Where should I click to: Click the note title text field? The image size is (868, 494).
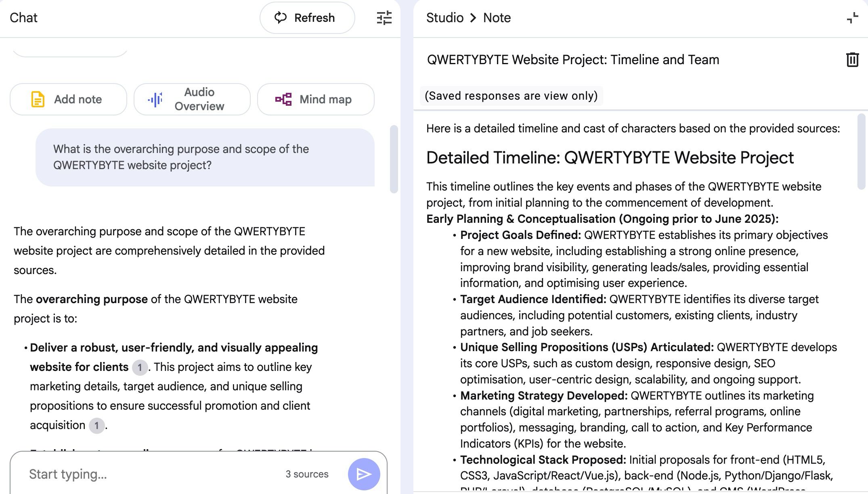(x=573, y=60)
